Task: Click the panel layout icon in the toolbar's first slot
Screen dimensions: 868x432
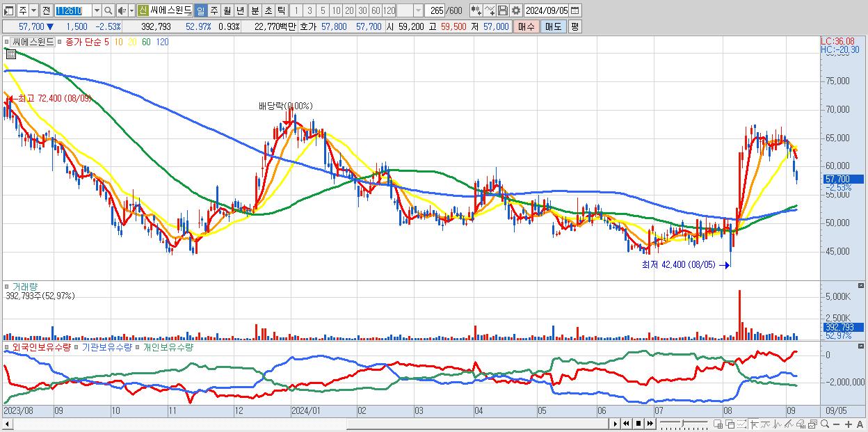Action: pos(9,10)
